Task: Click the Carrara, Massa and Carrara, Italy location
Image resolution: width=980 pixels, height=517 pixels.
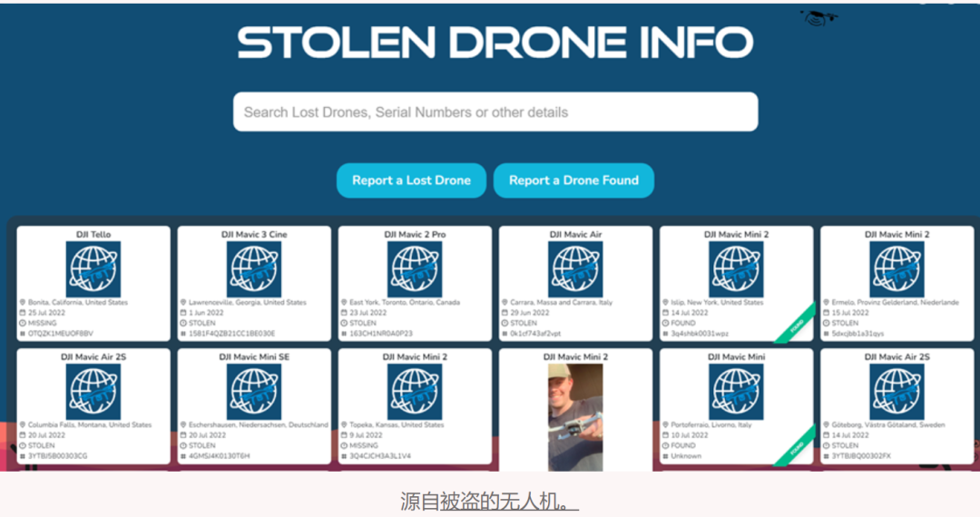Action: 562,302
